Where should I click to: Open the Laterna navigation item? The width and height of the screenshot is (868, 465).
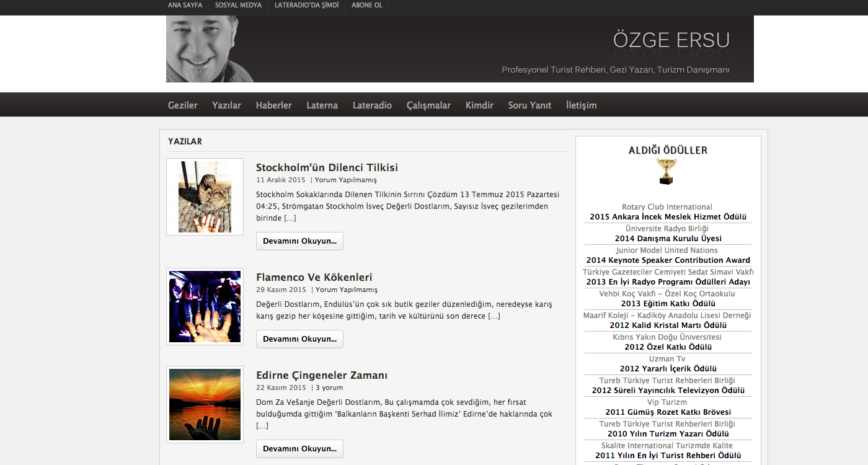pos(322,105)
